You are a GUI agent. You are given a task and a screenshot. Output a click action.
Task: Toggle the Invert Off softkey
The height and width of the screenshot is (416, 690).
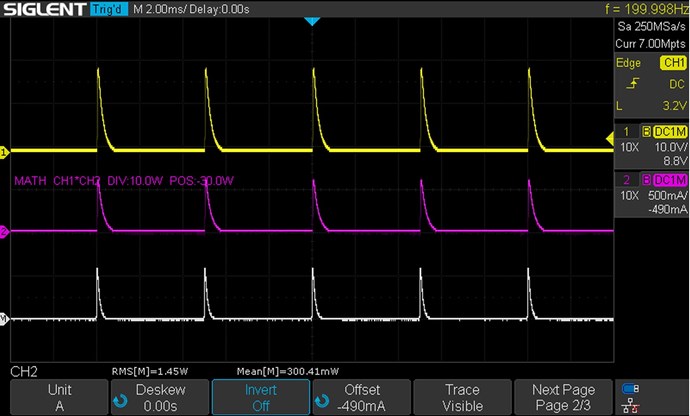pyautogui.click(x=261, y=397)
